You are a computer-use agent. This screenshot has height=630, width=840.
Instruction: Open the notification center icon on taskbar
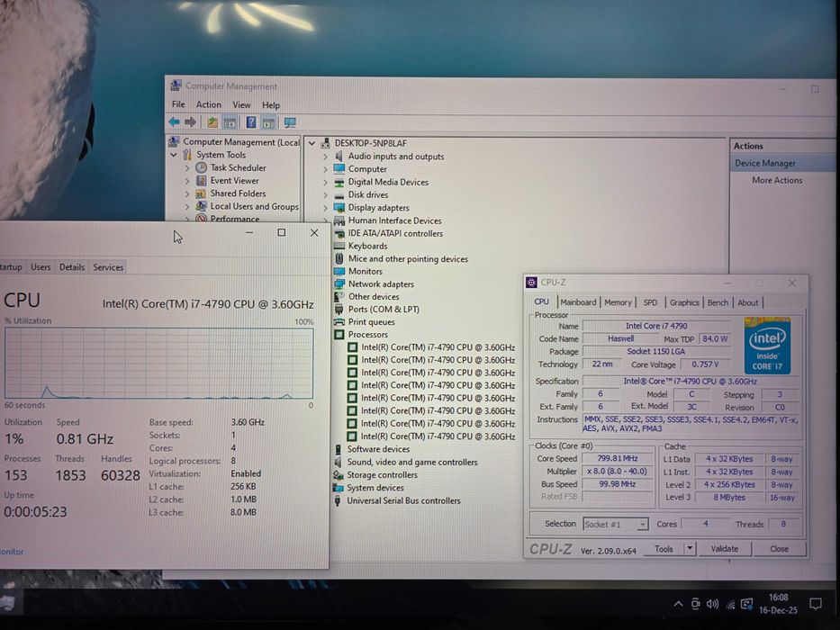tap(816, 604)
